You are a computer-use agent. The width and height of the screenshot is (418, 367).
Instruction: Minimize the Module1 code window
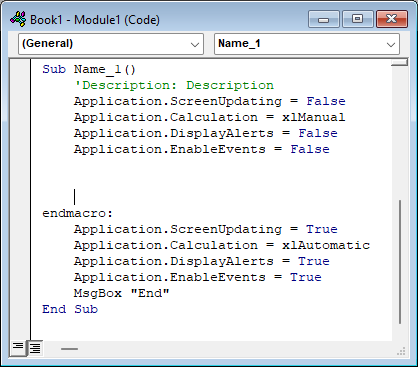[x=323, y=19]
